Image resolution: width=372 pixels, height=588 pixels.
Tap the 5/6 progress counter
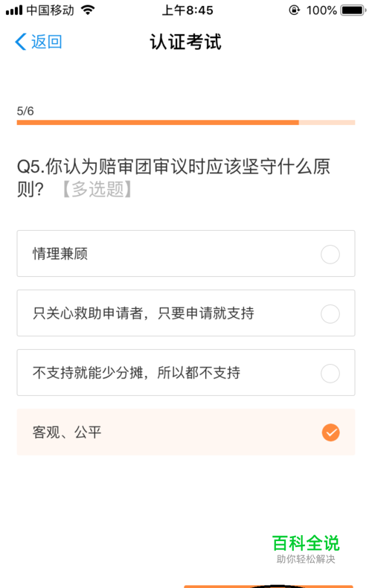point(25,111)
